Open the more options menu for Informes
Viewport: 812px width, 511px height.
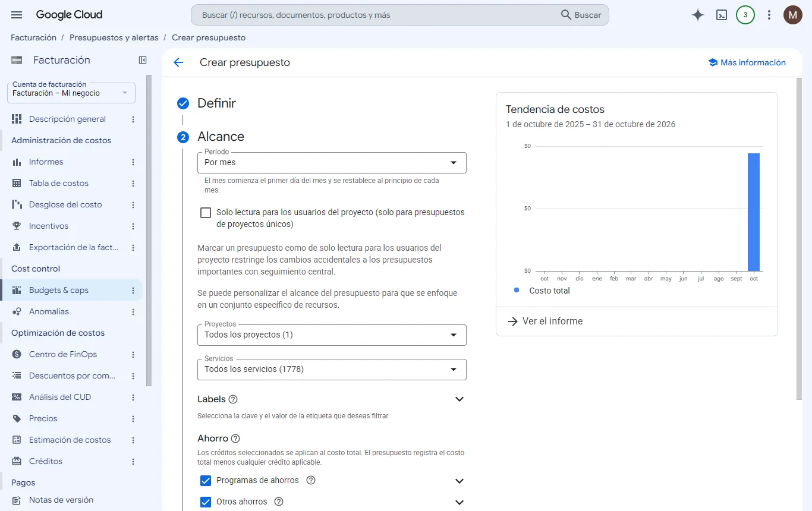[x=133, y=162]
